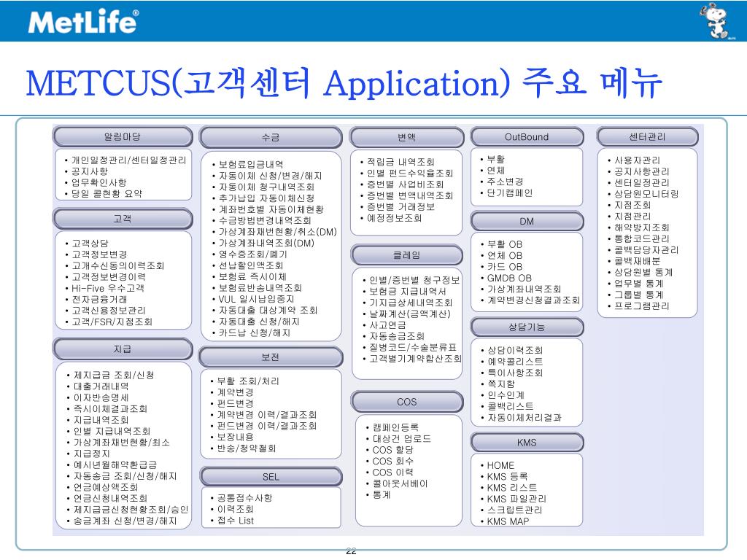Click '캠페인등록' in COS list
This screenshot has width=747, height=560.
point(396,427)
